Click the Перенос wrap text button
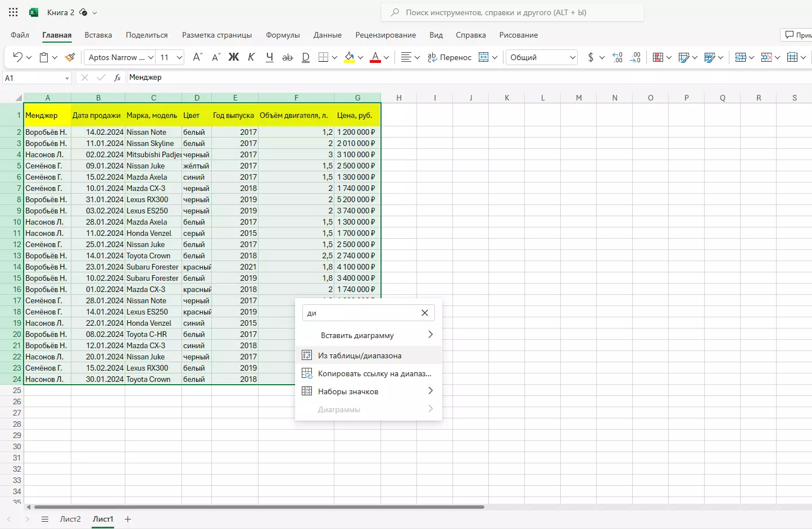 click(x=449, y=57)
